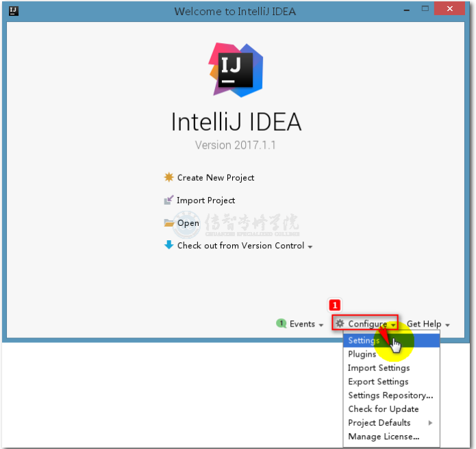Create New Project
The width and height of the screenshot is (476, 449).
pyautogui.click(x=216, y=177)
